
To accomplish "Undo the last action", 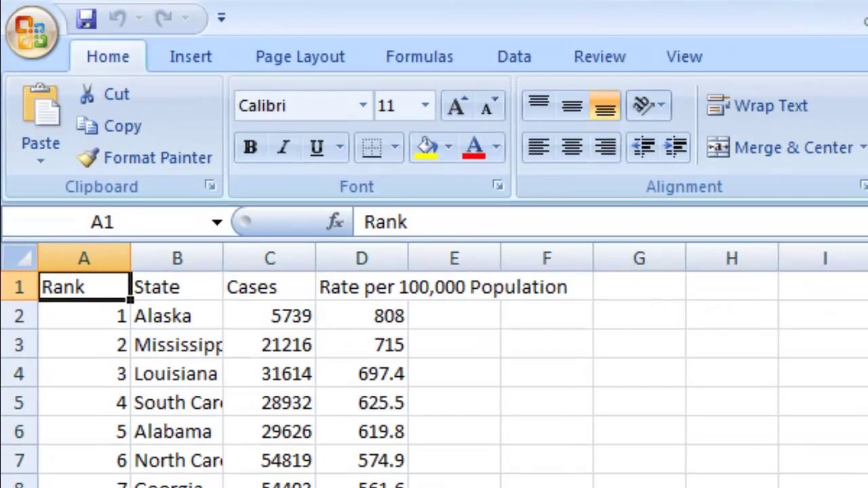I will tap(117, 18).
